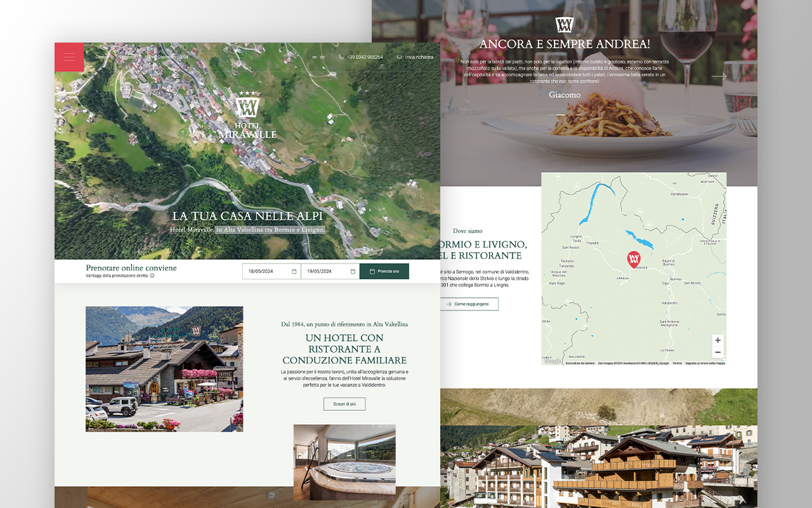
Task: Click the logo above Ancora e sempre Andrea
Action: [x=565, y=25]
